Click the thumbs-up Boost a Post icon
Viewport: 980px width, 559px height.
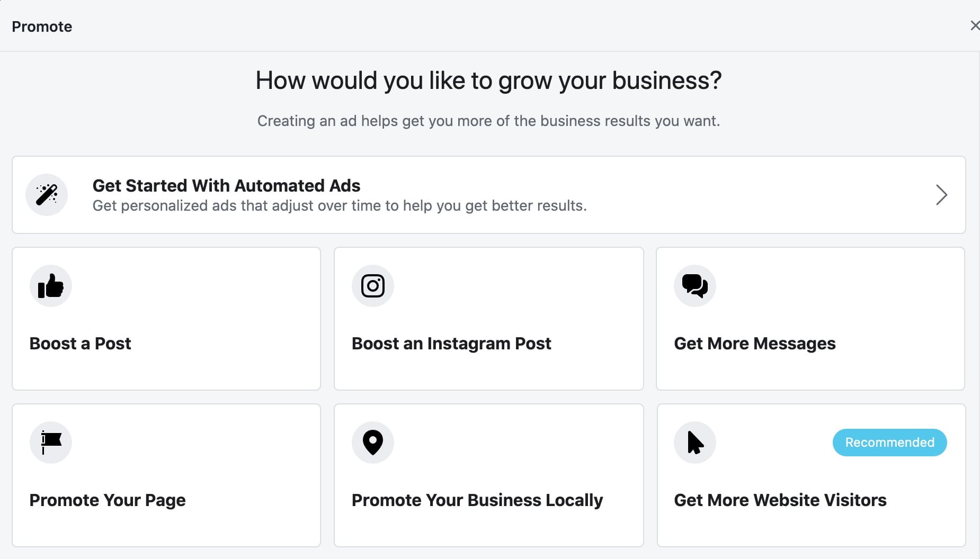pyautogui.click(x=51, y=286)
